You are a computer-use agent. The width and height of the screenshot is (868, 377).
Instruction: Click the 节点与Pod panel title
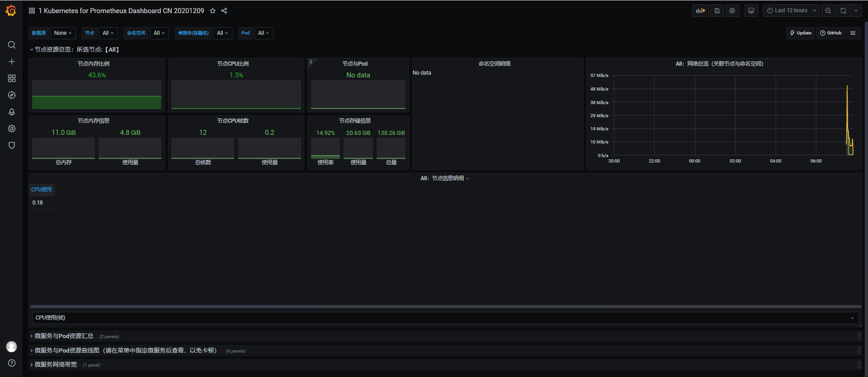pyautogui.click(x=355, y=64)
